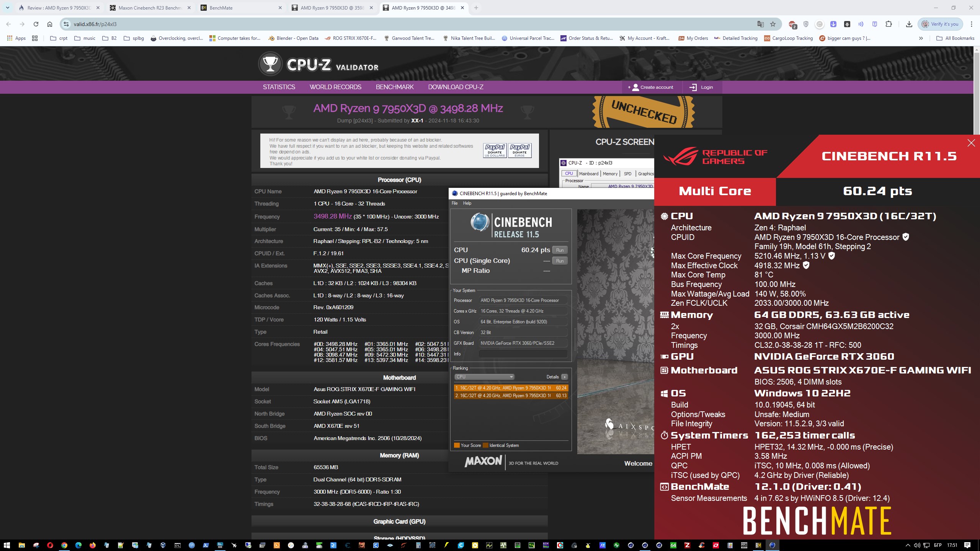The height and width of the screenshot is (551, 980).
Task: Open the All Bookmarks folder
Action: (955, 38)
